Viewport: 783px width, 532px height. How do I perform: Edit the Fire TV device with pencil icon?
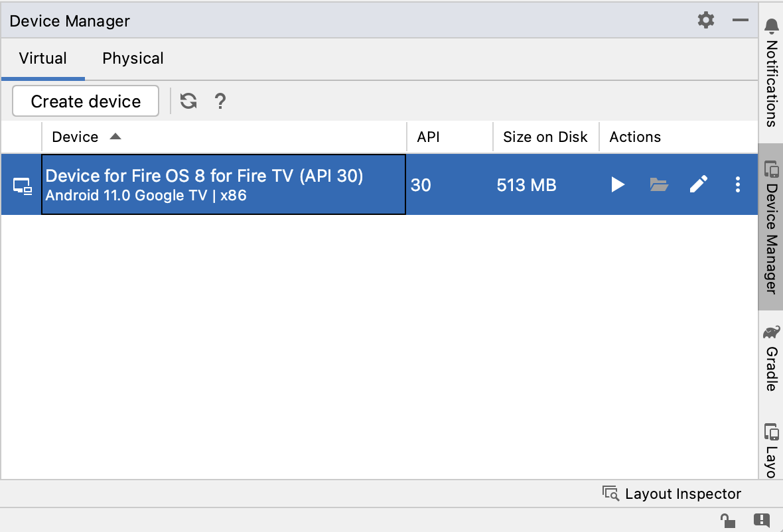[698, 185]
